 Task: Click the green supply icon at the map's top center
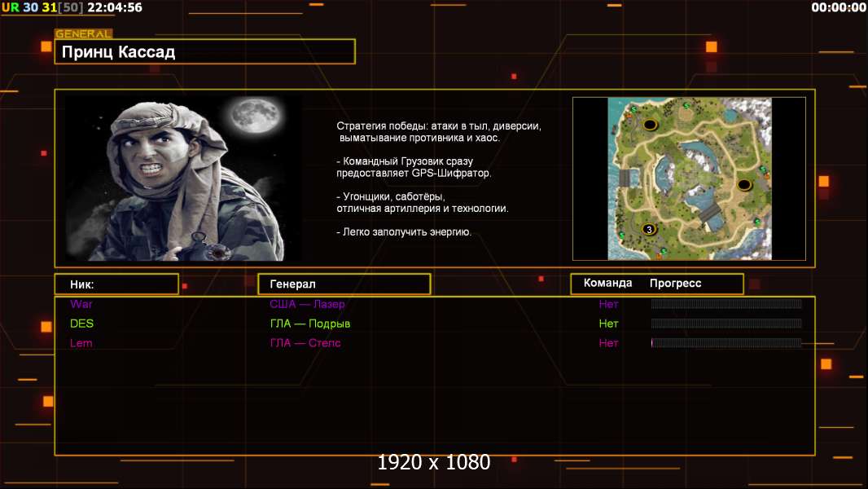(686, 105)
